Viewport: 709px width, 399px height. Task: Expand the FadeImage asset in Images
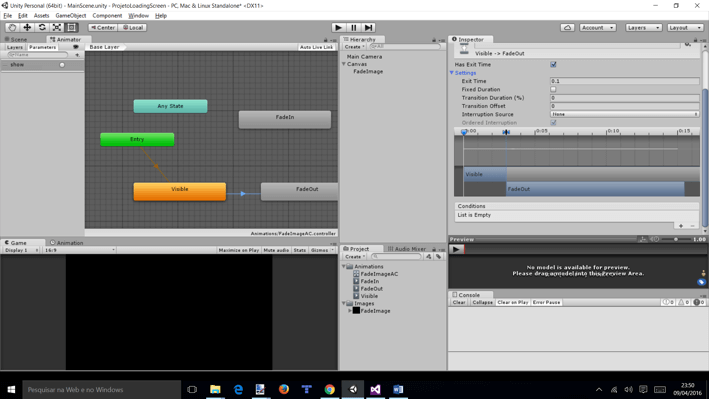click(350, 311)
